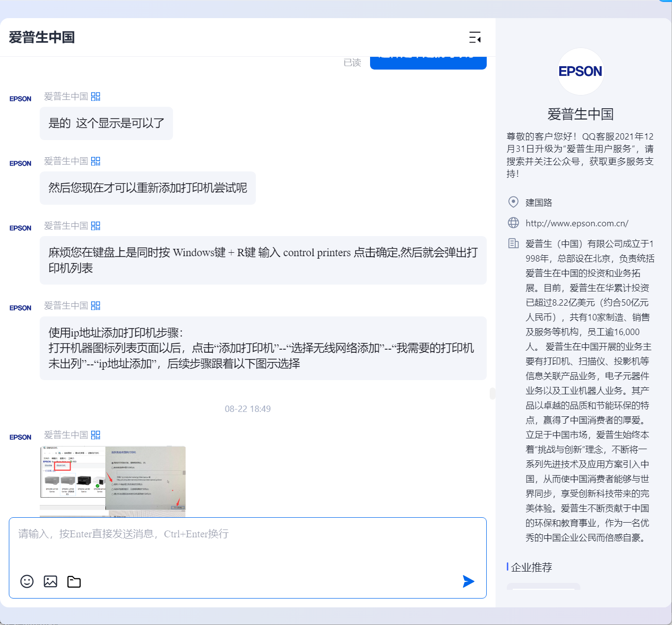
Task: Click '建国路' address text
Action: pyautogui.click(x=539, y=202)
